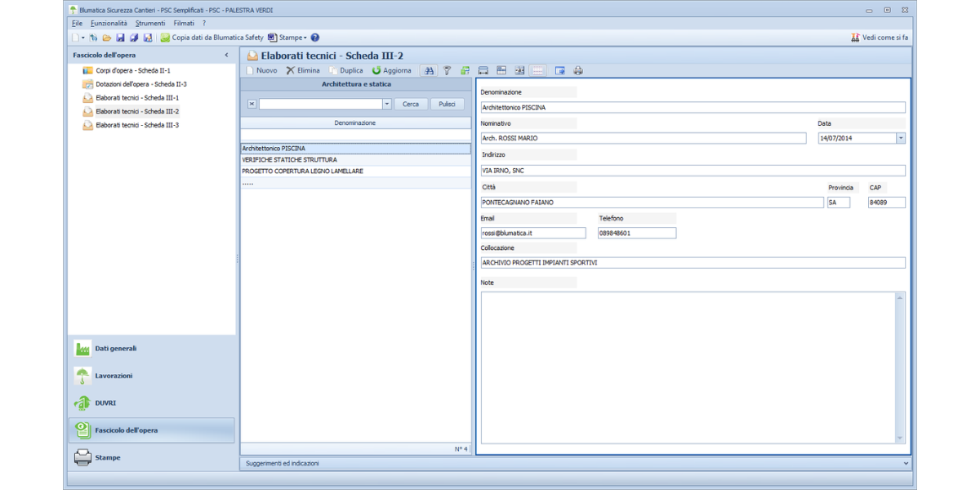Click the small X beside search field
This screenshot has width=980, height=490.
pyautogui.click(x=252, y=105)
